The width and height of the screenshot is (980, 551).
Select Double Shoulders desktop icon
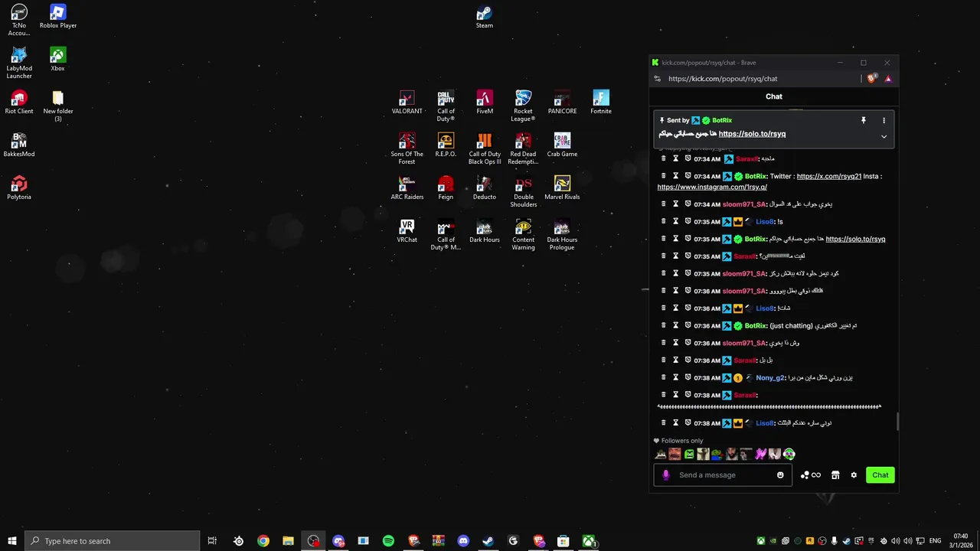tap(523, 192)
